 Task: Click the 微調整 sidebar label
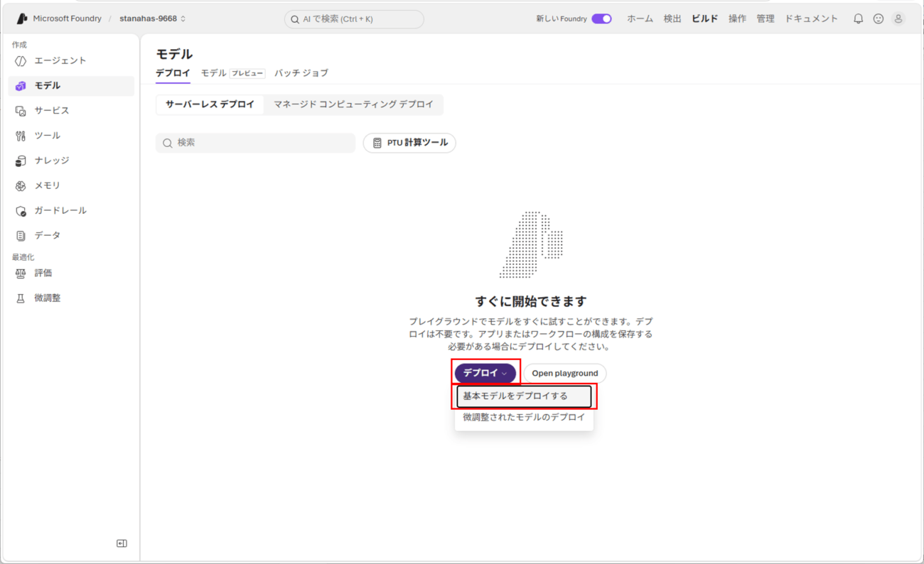pyautogui.click(x=48, y=298)
